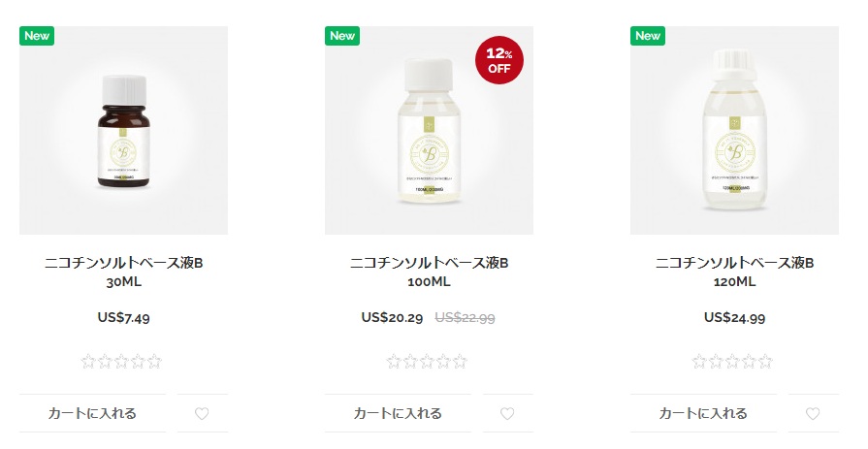Open the ニコチンソルトベース液B 30ML title link
This screenshot has height=449, width=868.
pyautogui.click(x=123, y=273)
